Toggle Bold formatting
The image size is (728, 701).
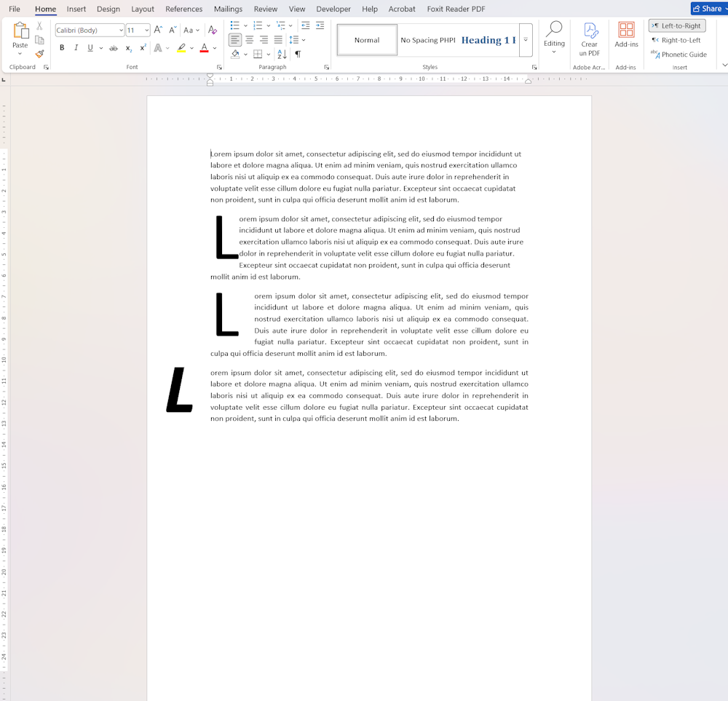click(x=62, y=48)
